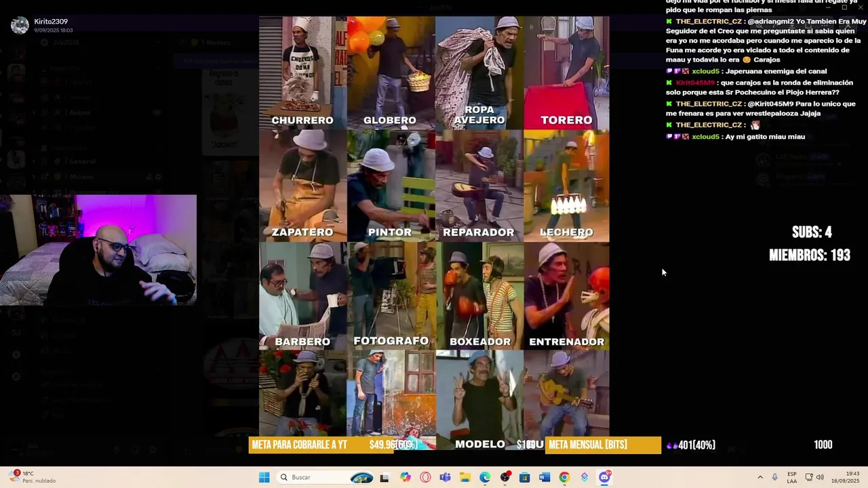The image size is (868, 488).
Task: Click the SUBS: 4 counter
Action: pos(812,232)
